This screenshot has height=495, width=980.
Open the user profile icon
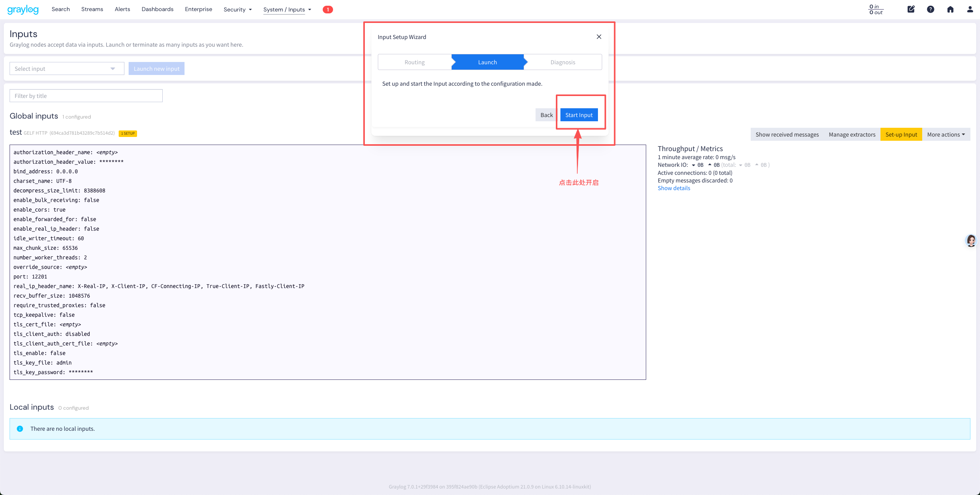pos(970,9)
